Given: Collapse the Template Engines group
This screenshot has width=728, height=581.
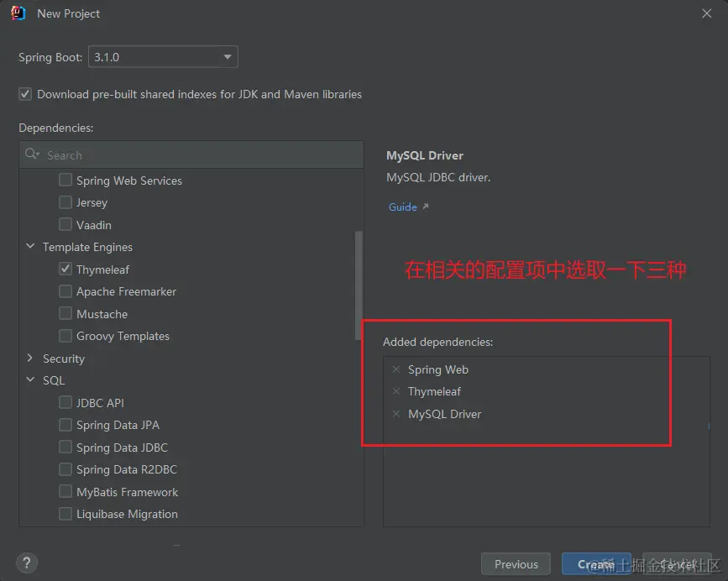Looking at the screenshot, I should [x=30, y=246].
